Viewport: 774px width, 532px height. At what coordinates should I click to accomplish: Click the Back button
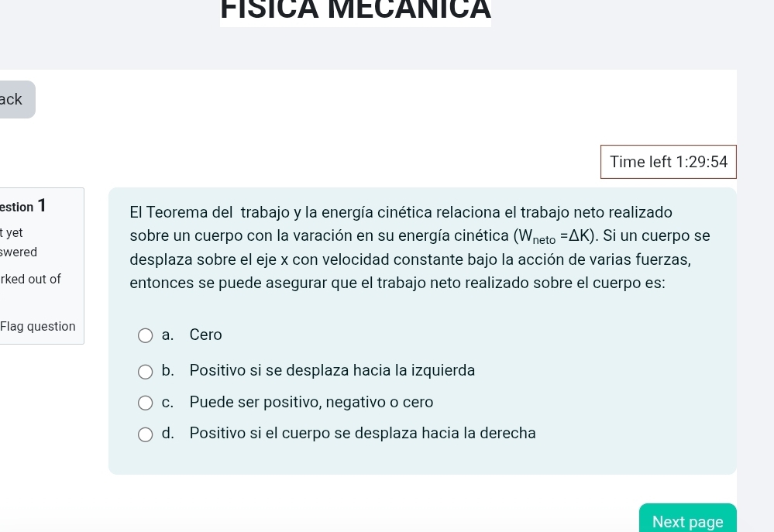tap(12, 99)
